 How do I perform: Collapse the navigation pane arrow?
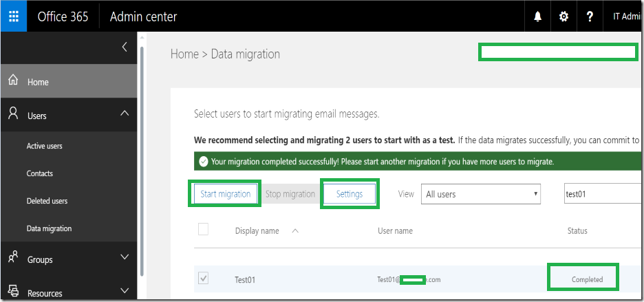125,47
